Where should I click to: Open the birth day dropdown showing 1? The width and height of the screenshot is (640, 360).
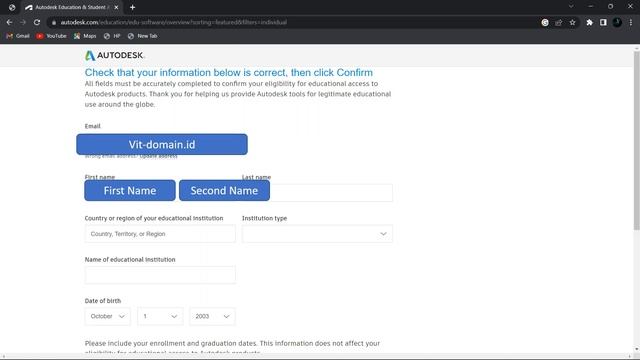[x=160, y=316]
